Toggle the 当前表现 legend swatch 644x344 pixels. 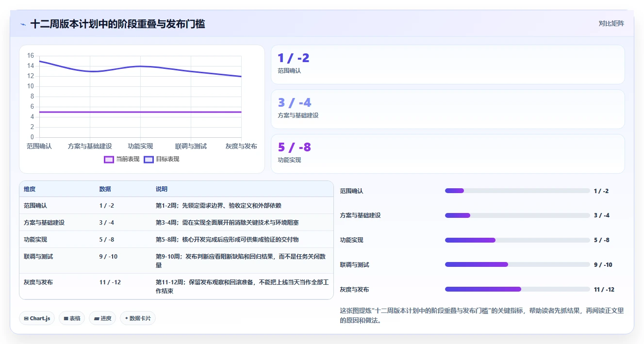[109, 159]
